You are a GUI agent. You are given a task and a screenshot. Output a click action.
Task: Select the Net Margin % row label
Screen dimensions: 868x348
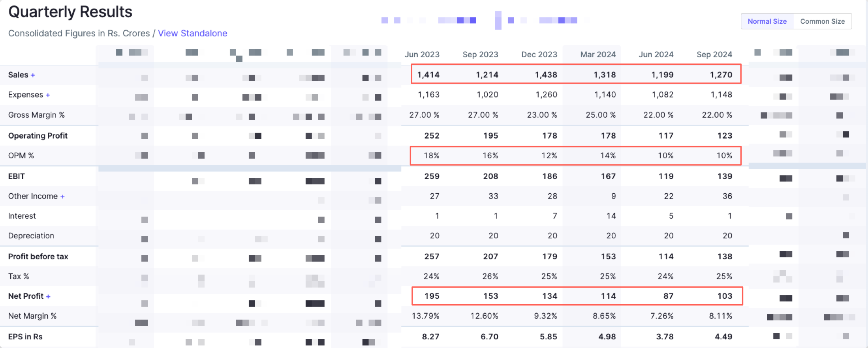point(32,316)
